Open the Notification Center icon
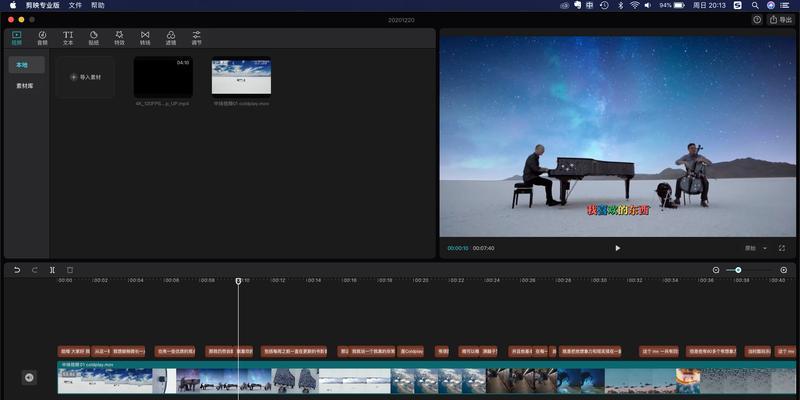The height and width of the screenshot is (400, 800). (x=786, y=5)
